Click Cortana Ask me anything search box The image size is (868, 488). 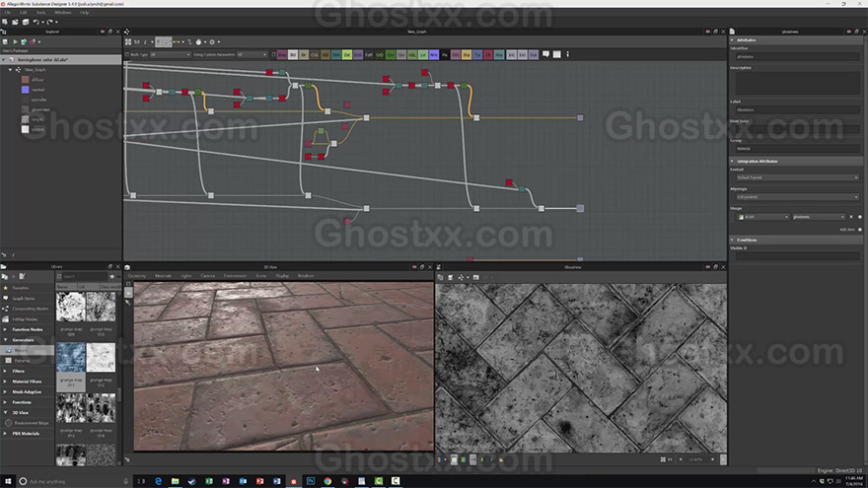[72, 481]
